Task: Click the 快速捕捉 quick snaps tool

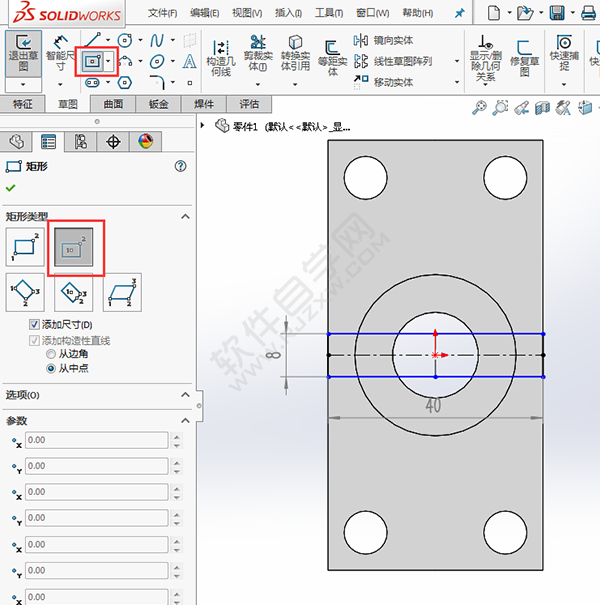Action: pyautogui.click(x=564, y=53)
